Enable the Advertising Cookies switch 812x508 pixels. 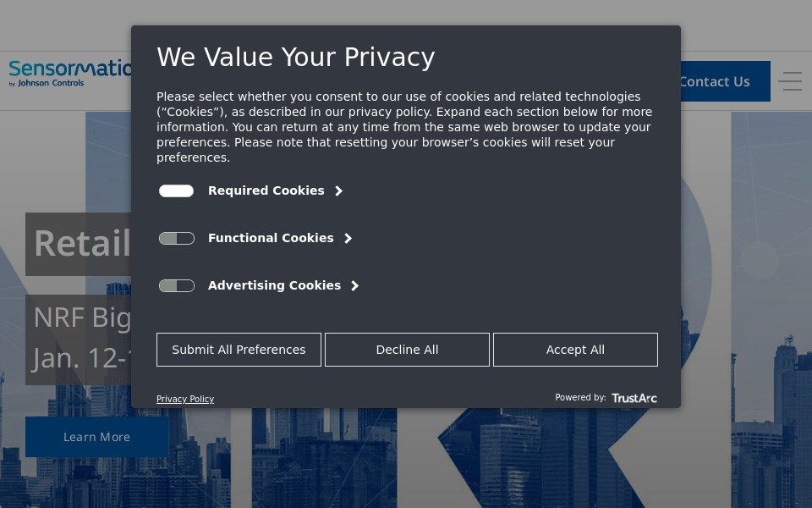tap(177, 286)
